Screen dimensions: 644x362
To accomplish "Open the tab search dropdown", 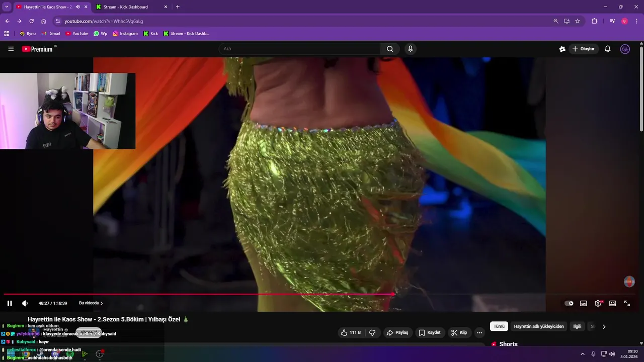I will click(7, 7).
